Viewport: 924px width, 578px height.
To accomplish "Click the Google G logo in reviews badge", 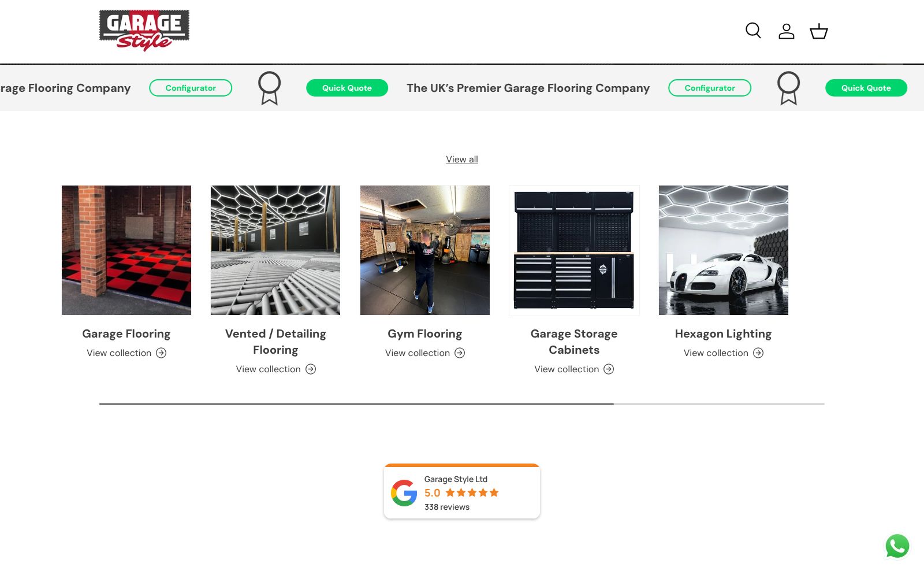I will (404, 493).
